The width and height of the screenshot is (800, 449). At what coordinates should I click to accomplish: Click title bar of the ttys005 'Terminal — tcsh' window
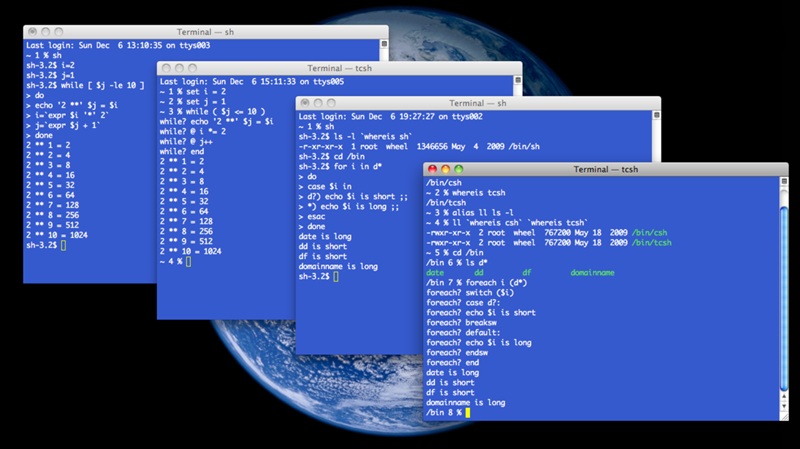click(339, 68)
